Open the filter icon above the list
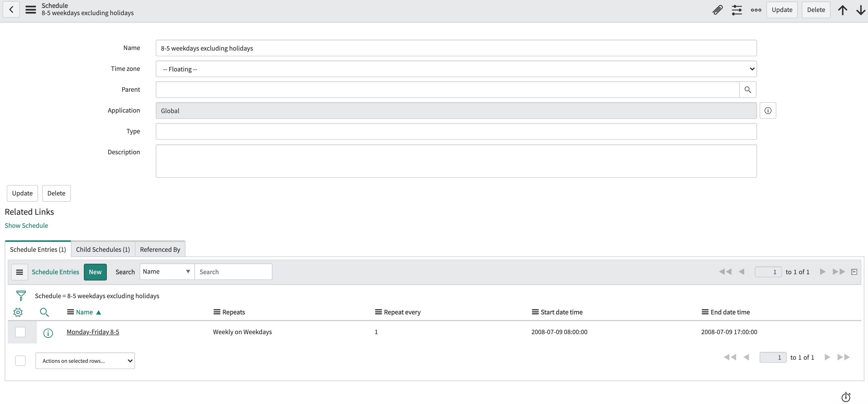The image size is (868, 404). [21, 295]
